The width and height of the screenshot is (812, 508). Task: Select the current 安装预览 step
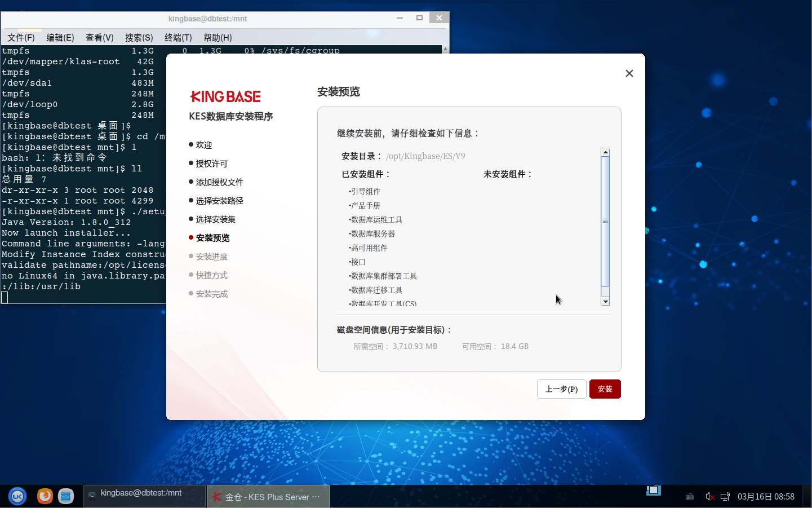212,238
